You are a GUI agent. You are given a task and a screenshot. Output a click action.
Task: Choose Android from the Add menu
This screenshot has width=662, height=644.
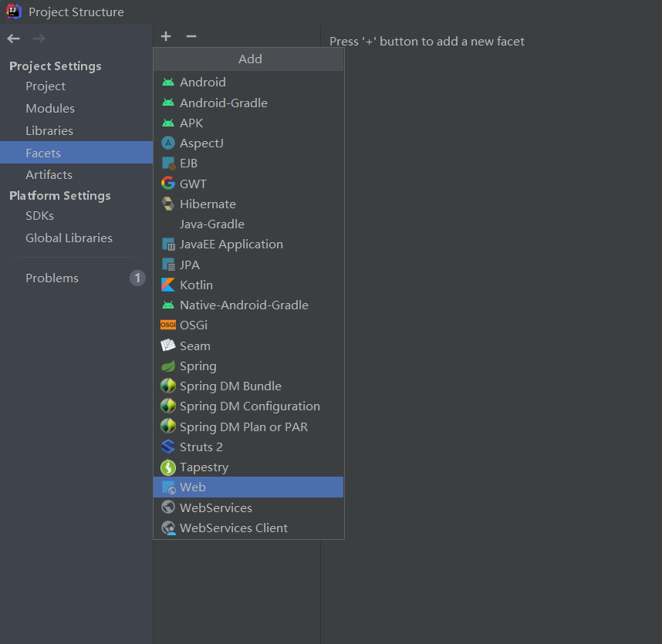coord(248,83)
